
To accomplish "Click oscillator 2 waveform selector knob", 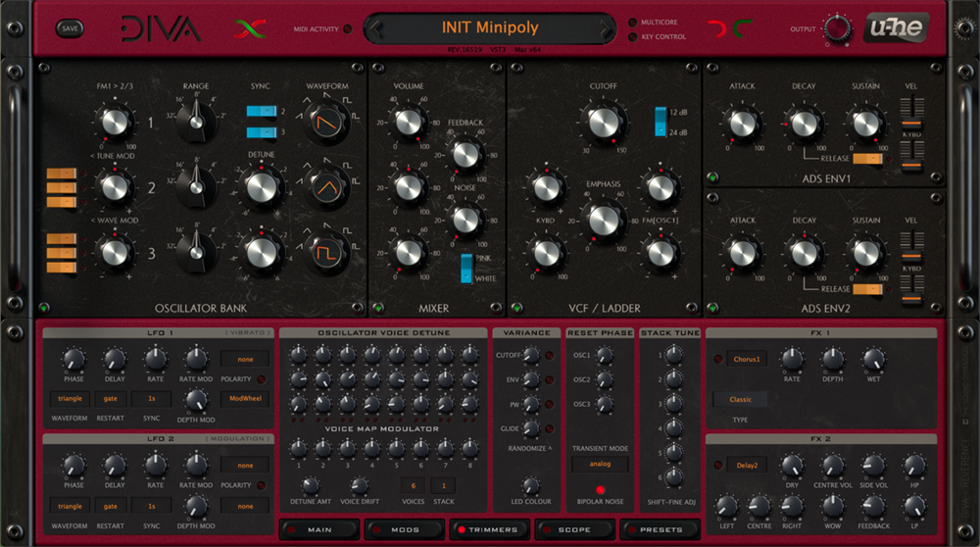I will point(327,187).
